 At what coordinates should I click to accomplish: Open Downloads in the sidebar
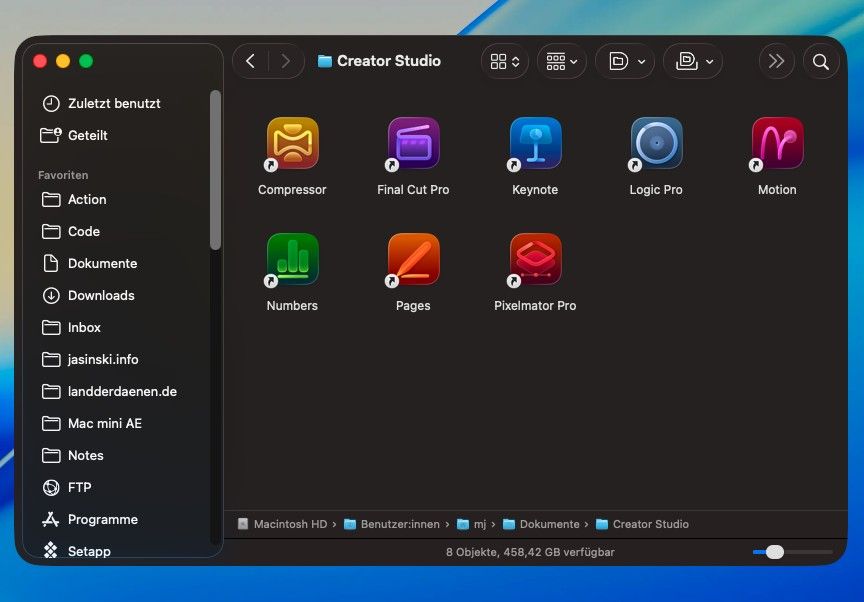pos(100,295)
